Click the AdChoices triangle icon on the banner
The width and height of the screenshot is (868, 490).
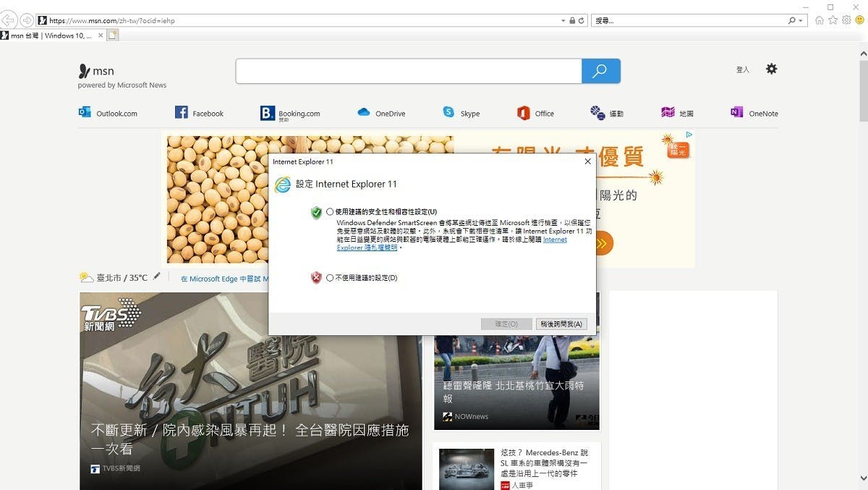click(689, 135)
